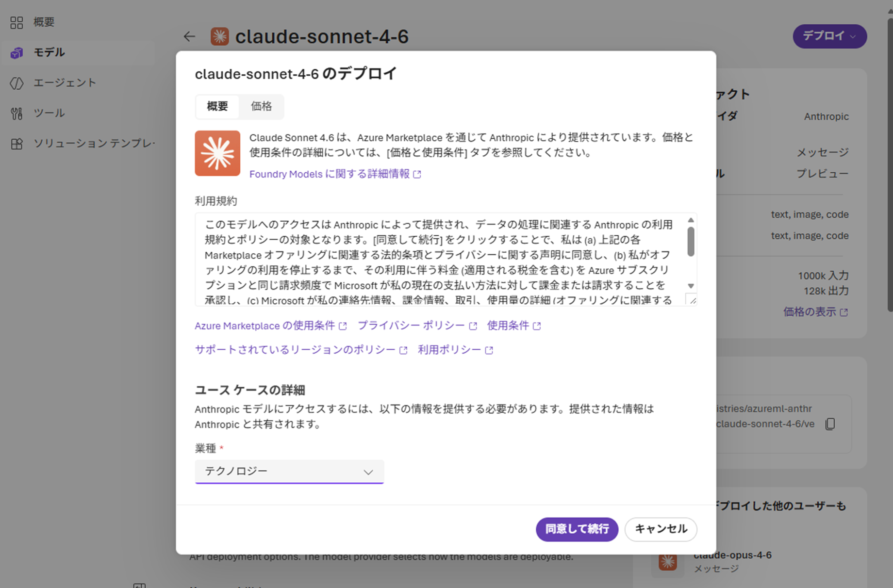Click claude-opus-4-6 model icon in background
Image resolution: width=893 pixels, height=588 pixels.
[668, 561]
